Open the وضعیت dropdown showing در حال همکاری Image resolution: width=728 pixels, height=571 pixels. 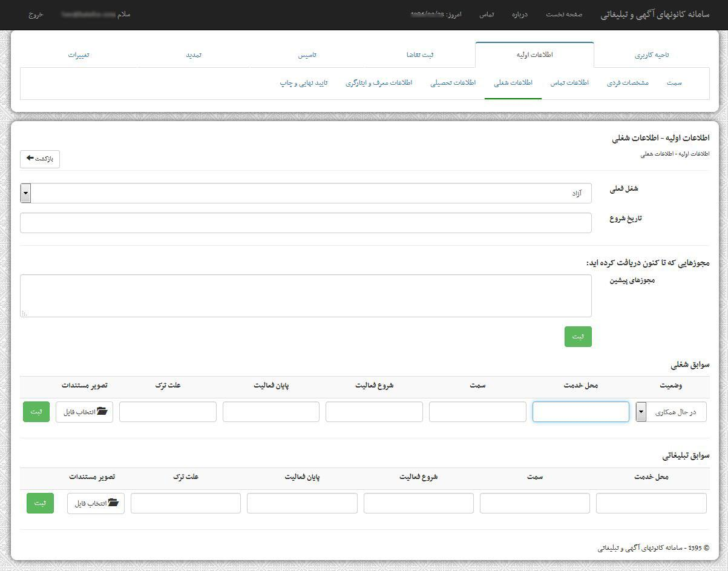pyautogui.click(x=671, y=412)
